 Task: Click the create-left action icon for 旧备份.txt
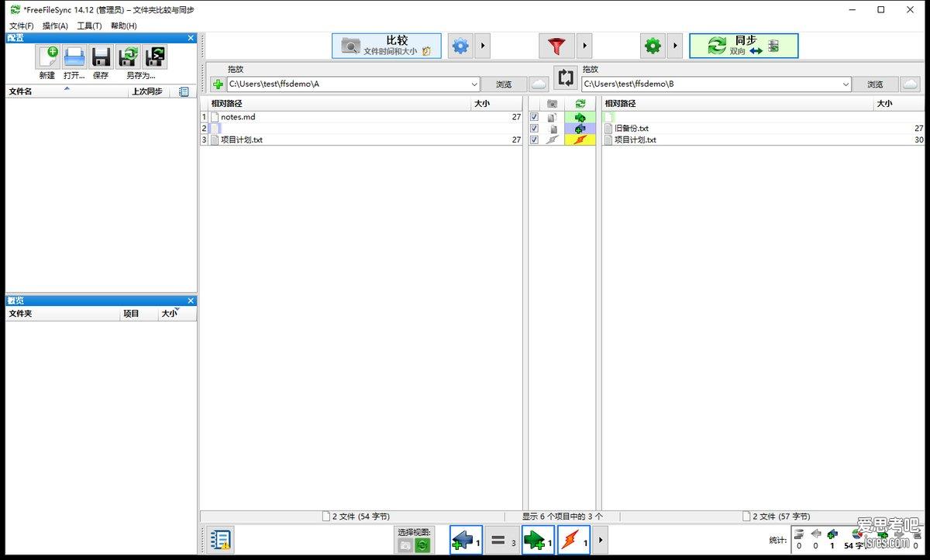[x=580, y=129]
